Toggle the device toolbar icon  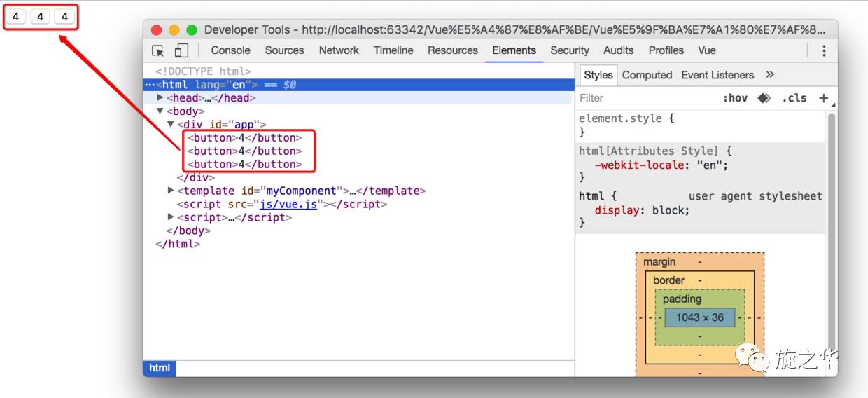tap(181, 50)
